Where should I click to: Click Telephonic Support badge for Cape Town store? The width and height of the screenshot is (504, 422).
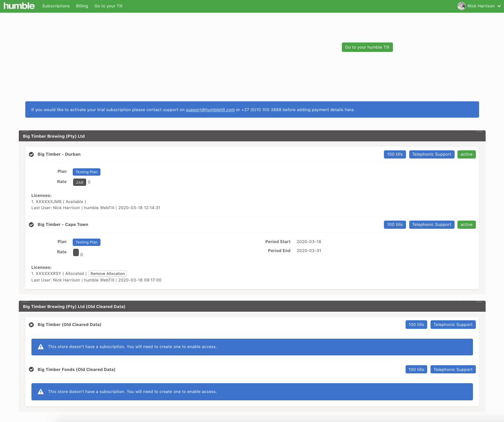[x=432, y=225]
